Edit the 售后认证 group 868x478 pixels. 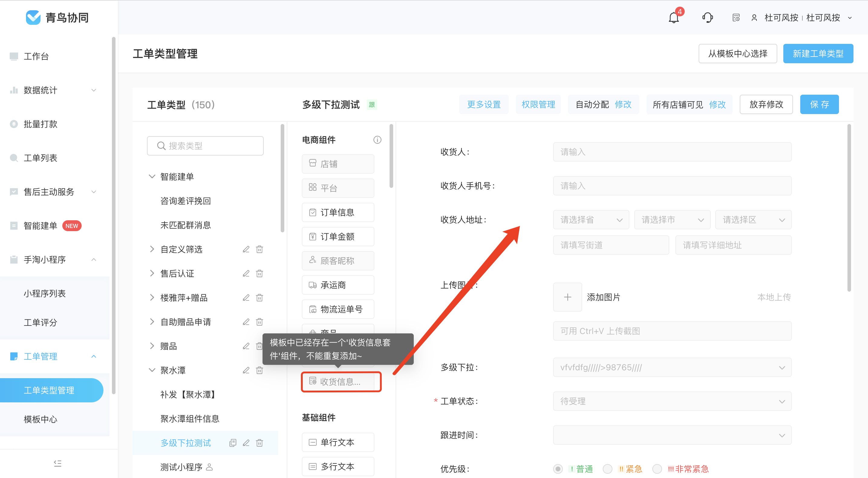pyautogui.click(x=246, y=273)
